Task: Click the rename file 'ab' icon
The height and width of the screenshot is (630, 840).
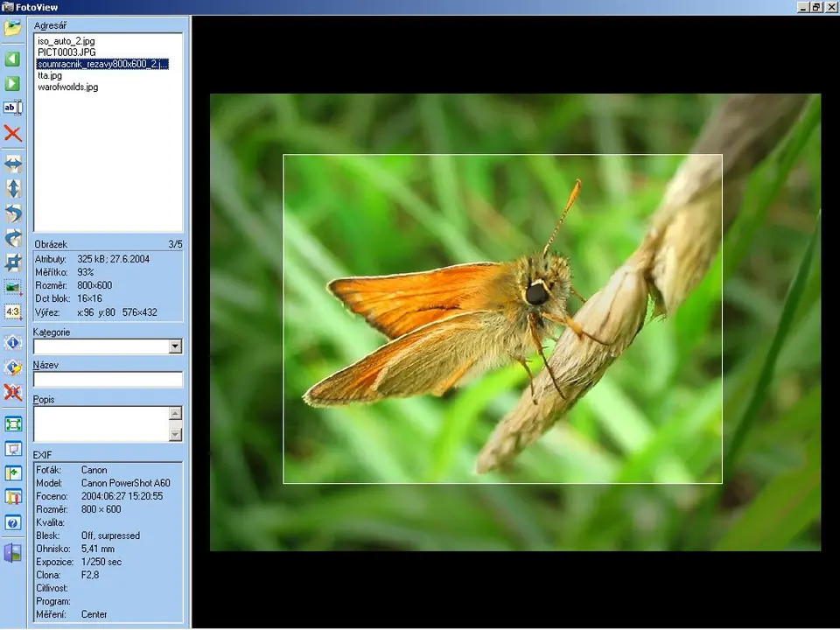Action: [x=12, y=108]
